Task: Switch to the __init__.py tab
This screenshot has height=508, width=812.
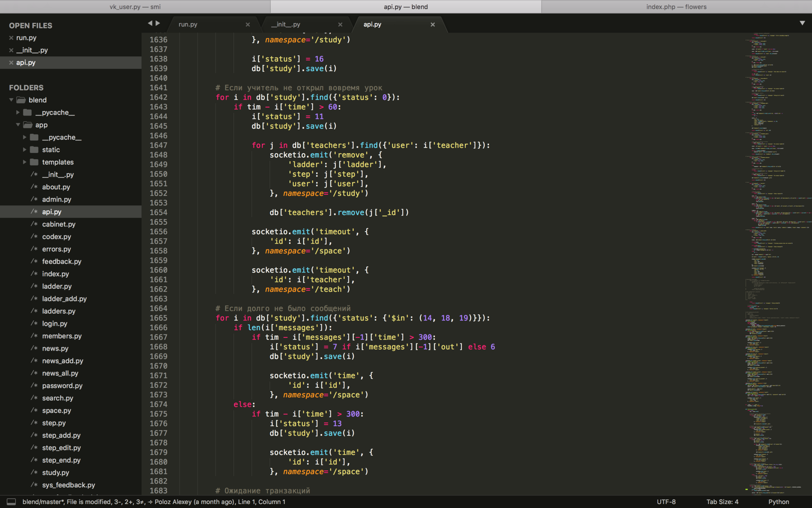Action: (x=285, y=25)
